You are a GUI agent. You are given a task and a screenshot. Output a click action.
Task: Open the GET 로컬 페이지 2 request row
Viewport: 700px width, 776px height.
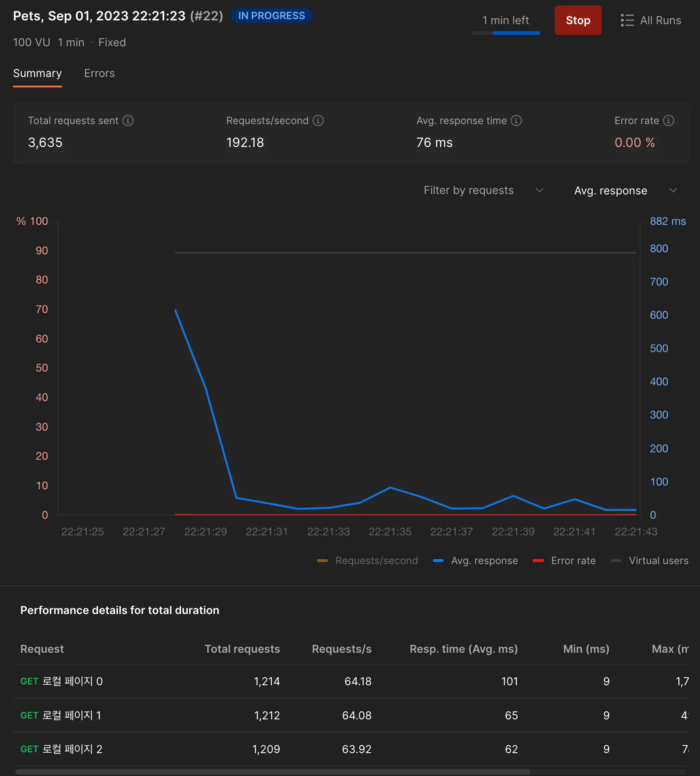tap(351, 749)
